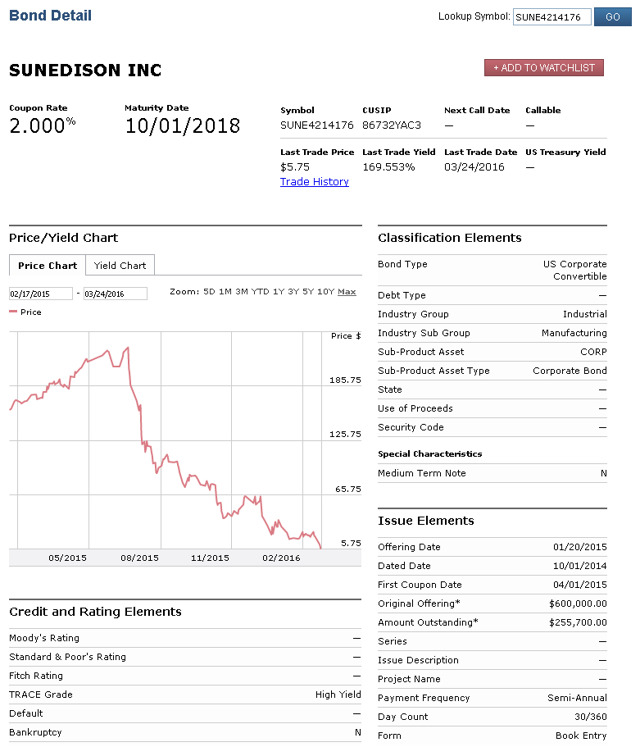The width and height of the screenshot is (640, 747).
Task: Switch to the Yield Chart tab
Action: [x=120, y=265]
